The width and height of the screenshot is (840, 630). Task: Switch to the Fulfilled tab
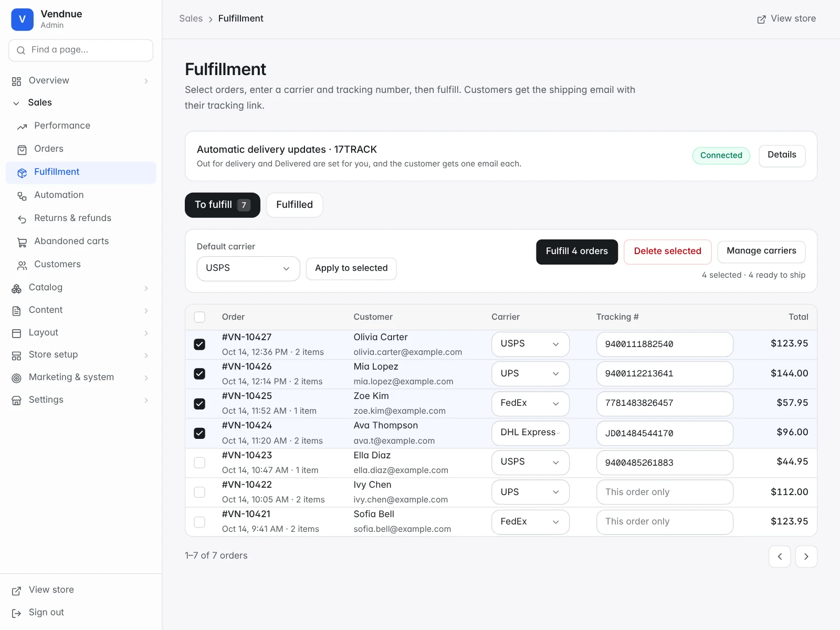point(295,205)
